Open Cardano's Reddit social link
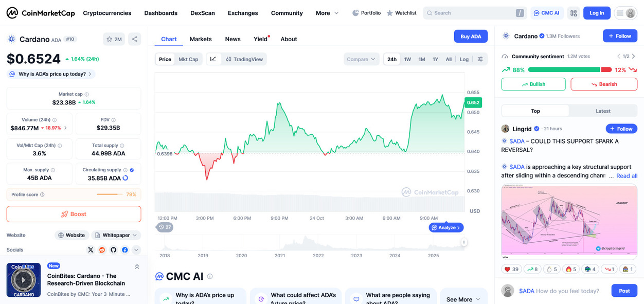Viewport: 644px width, 304px height. coord(102,250)
